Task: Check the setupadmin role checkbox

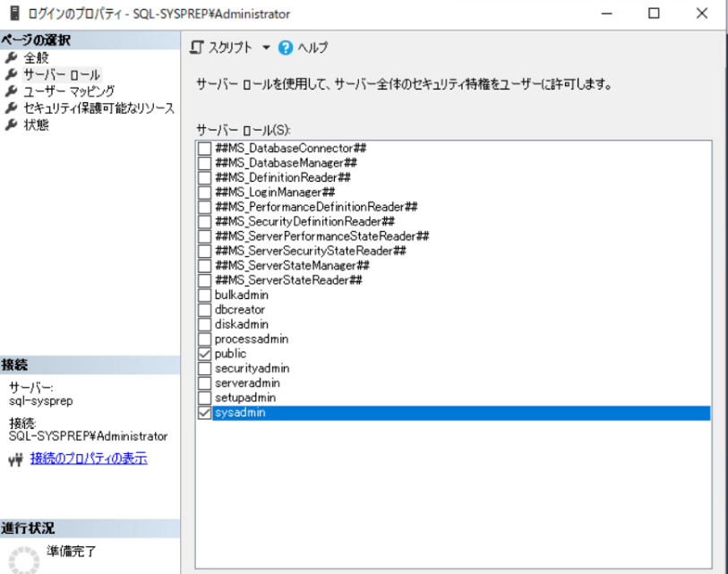Action: (204, 398)
